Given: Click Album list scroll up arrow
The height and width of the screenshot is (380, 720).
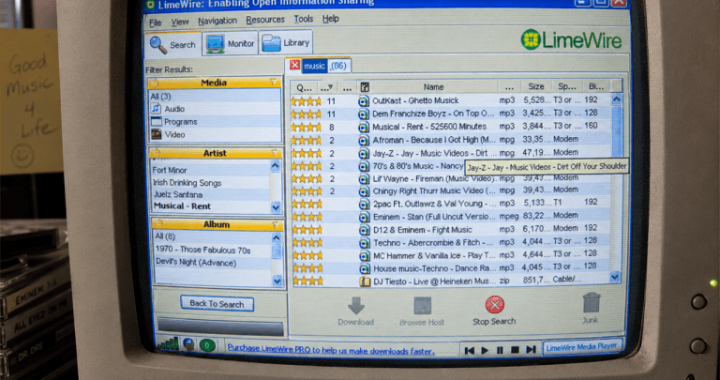Looking at the screenshot, I should (x=276, y=237).
